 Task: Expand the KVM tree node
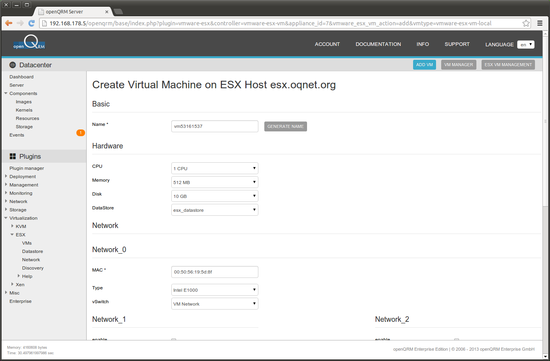coord(12,226)
